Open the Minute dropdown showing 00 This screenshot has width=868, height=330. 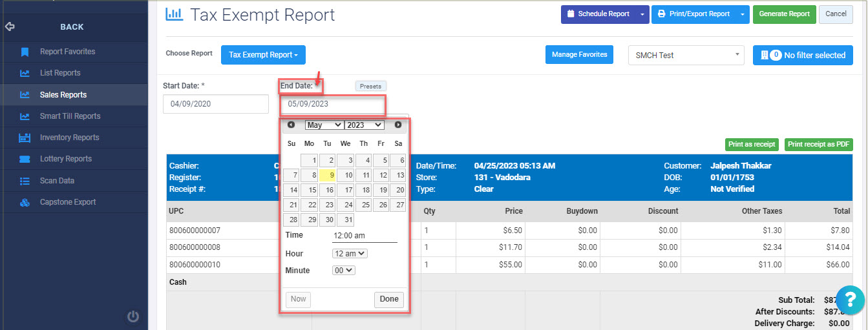click(x=344, y=271)
